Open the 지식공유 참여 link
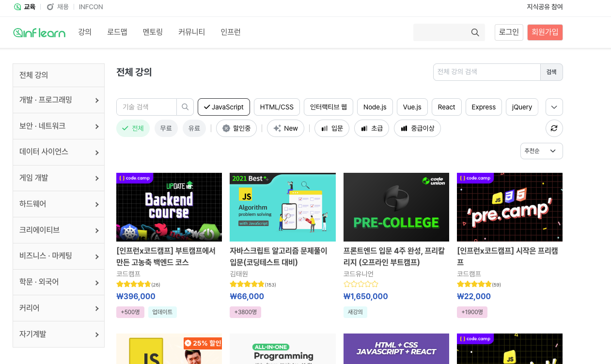The width and height of the screenshot is (611, 364). [x=545, y=7]
